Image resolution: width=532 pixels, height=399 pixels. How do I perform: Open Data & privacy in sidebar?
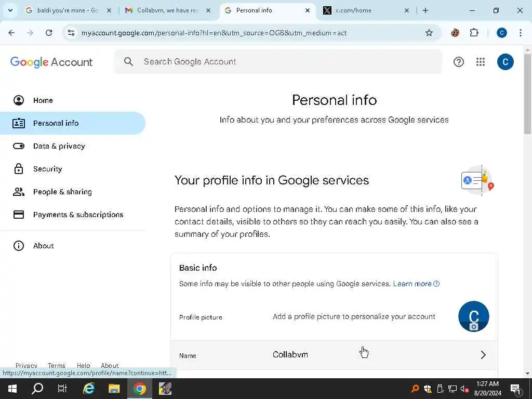(73, 146)
